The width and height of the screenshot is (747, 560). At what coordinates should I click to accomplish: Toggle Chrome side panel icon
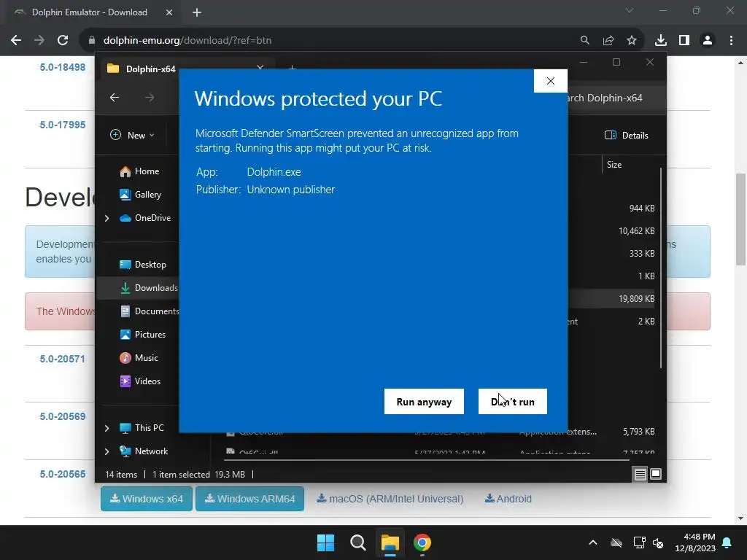684,41
